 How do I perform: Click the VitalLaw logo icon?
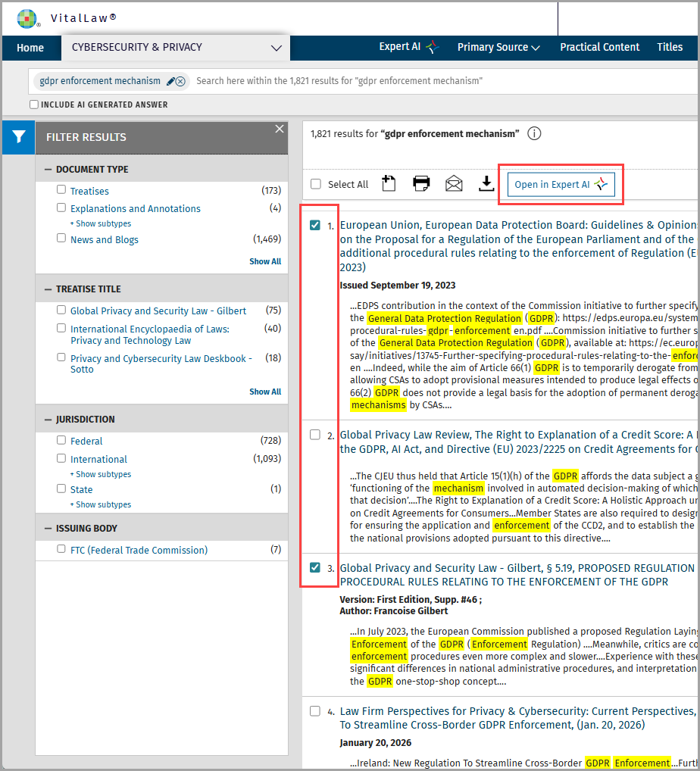27,18
